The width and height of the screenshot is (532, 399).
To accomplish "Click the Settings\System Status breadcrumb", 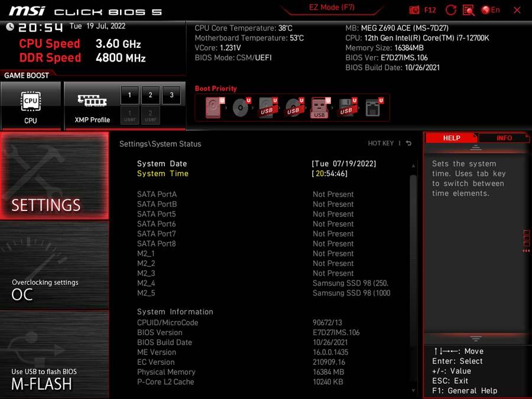I will pyautogui.click(x=160, y=144).
